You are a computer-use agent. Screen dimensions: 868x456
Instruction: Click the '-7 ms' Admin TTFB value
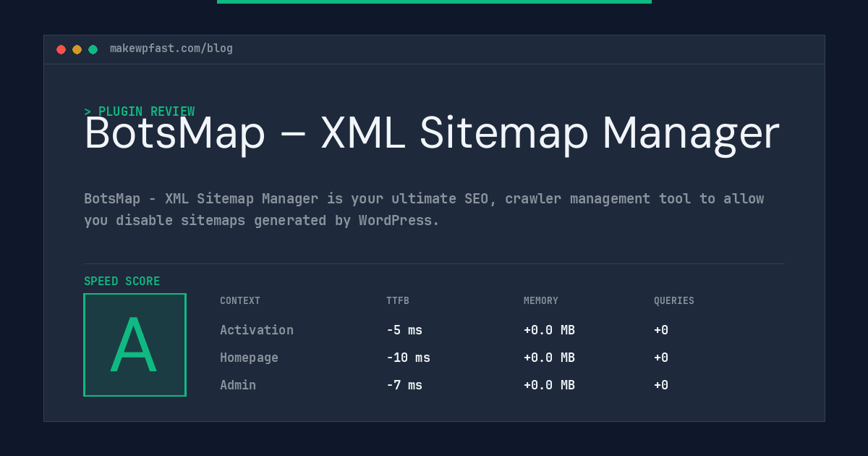(404, 385)
